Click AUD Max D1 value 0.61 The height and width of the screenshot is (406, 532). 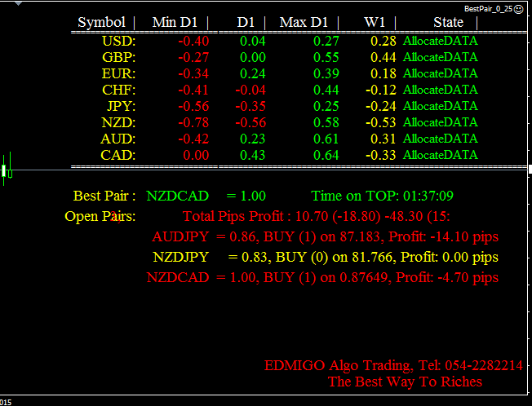pyautogui.click(x=326, y=139)
